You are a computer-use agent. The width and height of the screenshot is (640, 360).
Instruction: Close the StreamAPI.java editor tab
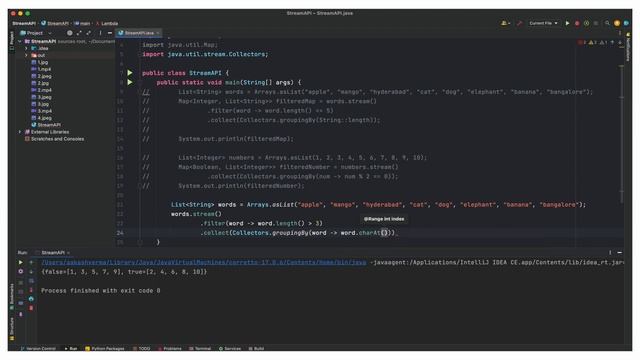pyautogui.click(x=158, y=33)
